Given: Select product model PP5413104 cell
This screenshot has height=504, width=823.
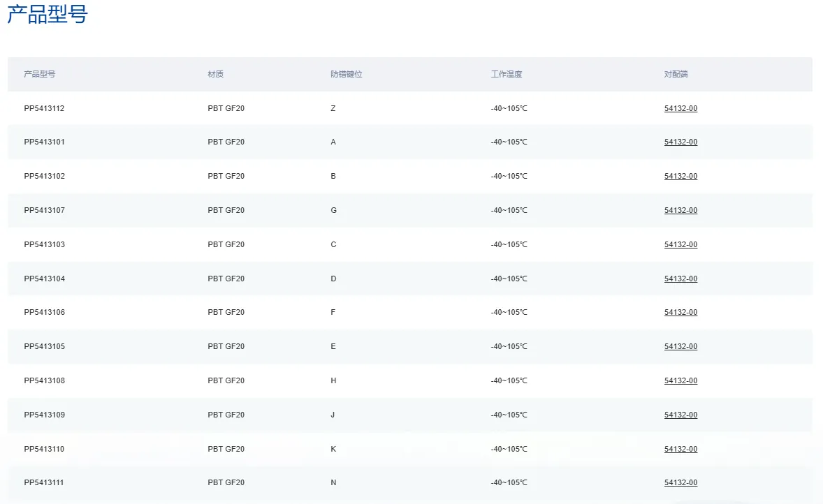Looking at the screenshot, I should [44, 279].
